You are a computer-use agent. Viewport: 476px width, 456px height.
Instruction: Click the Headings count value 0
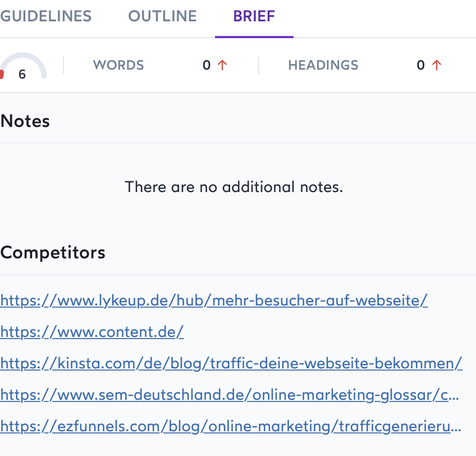(x=420, y=65)
